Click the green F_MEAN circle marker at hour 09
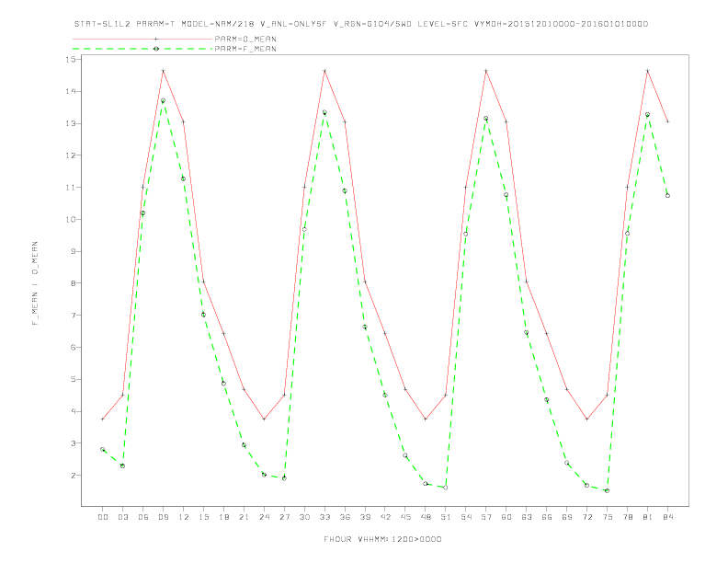The image size is (728, 563). (x=163, y=100)
